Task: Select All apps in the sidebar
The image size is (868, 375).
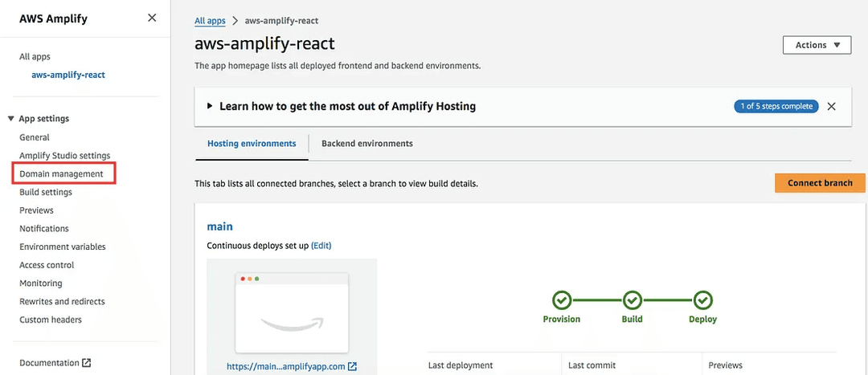Action: 35,56
